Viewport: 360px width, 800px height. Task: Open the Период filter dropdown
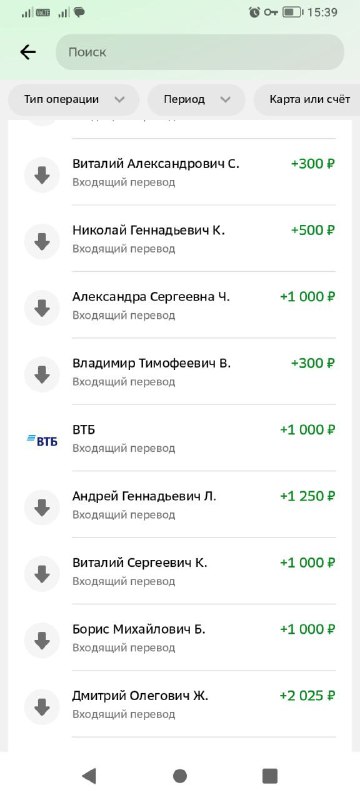(x=196, y=99)
